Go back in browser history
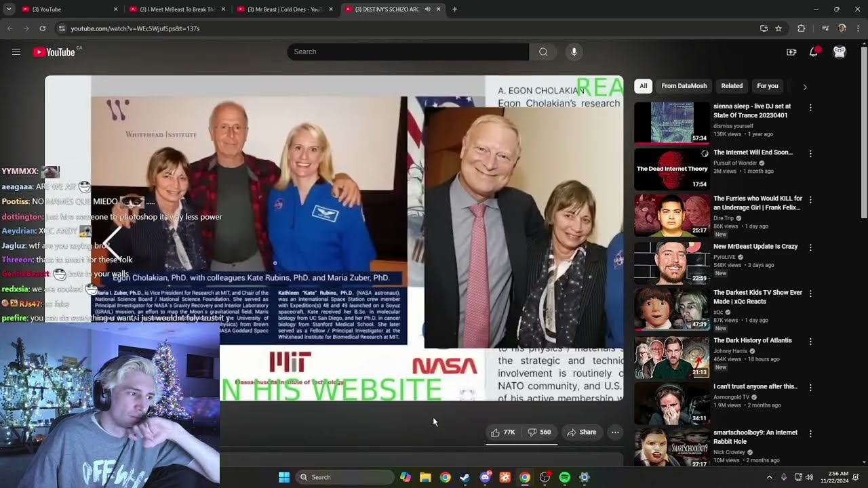This screenshot has width=868, height=488. tap(9, 28)
